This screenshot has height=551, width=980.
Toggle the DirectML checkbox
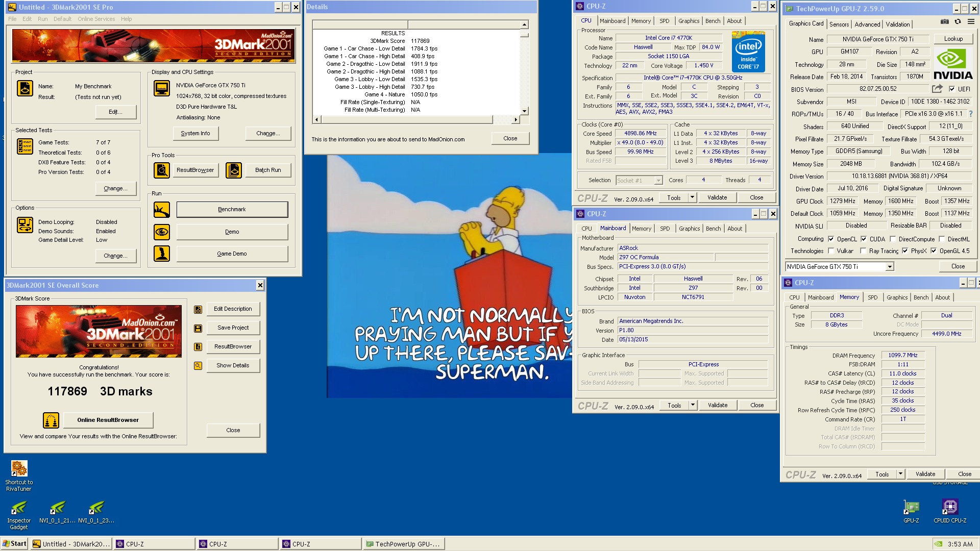click(942, 239)
